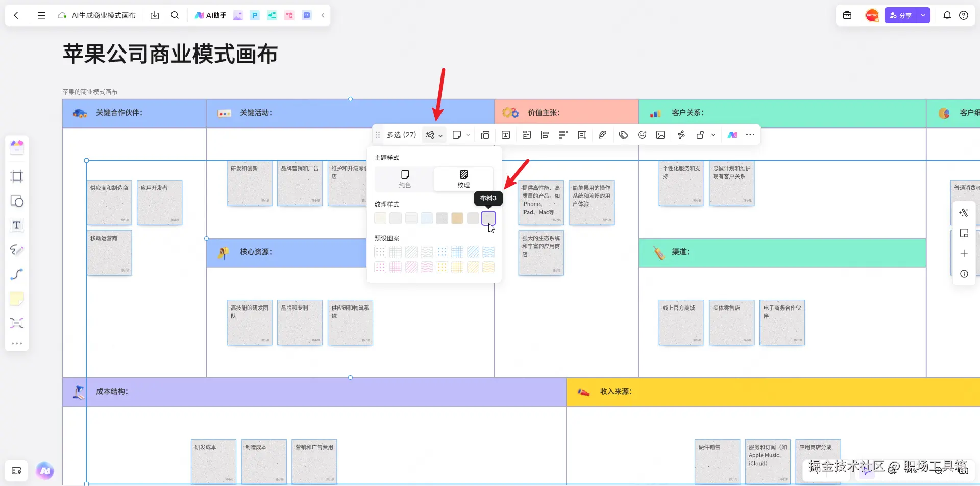
Task: Choose the yellow diagonal preset pattern
Action: [x=473, y=267]
